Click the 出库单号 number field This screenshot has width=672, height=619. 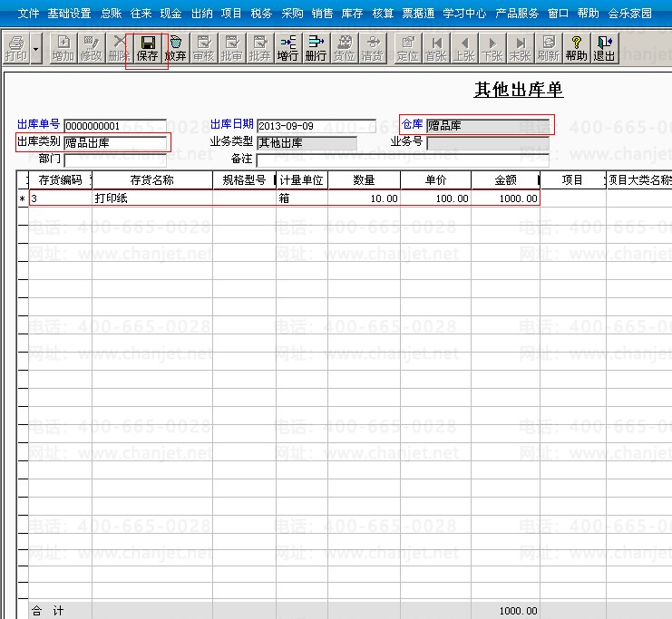[x=115, y=126]
